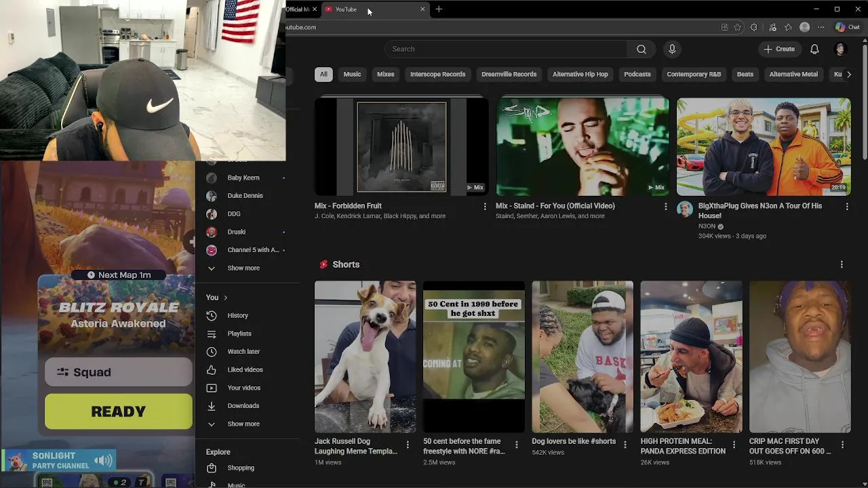
Task: Click the Create button
Action: click(x=778, y=49)
